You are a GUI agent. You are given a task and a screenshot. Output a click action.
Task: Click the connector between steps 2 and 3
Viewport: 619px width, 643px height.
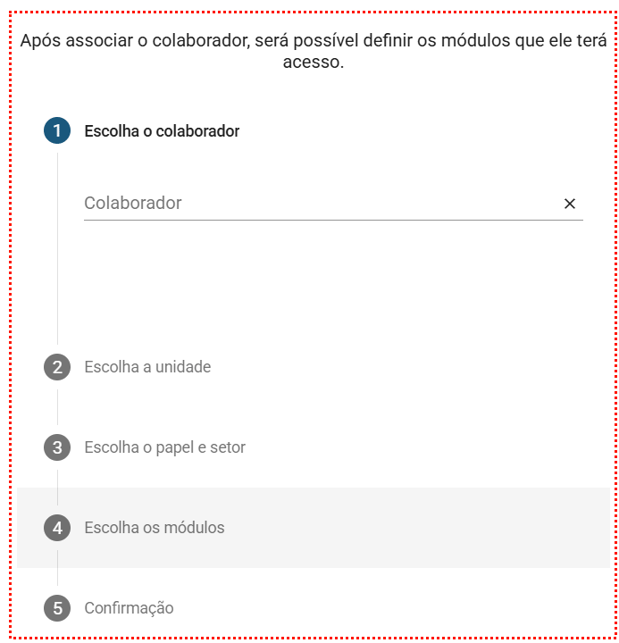coord(57,407)
